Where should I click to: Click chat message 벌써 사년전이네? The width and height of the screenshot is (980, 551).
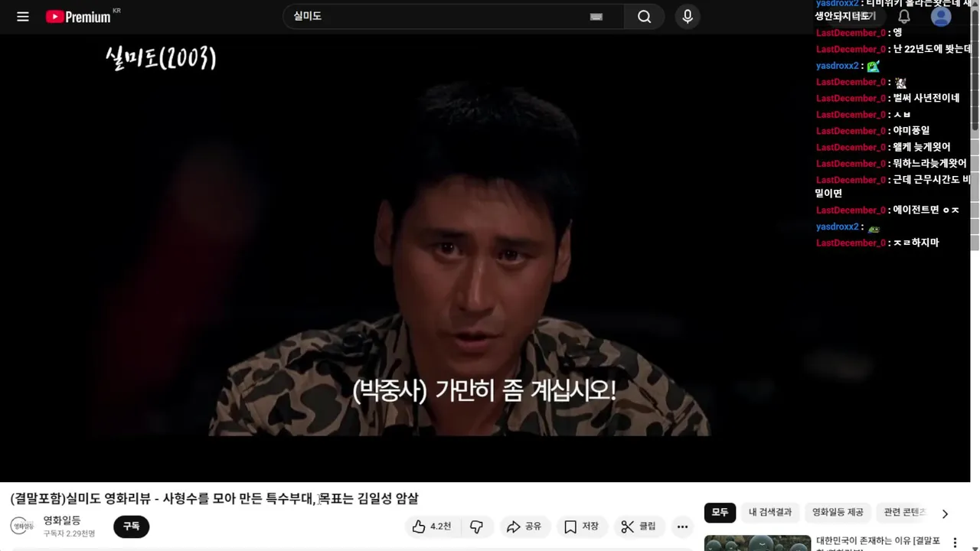pos(926,98)
